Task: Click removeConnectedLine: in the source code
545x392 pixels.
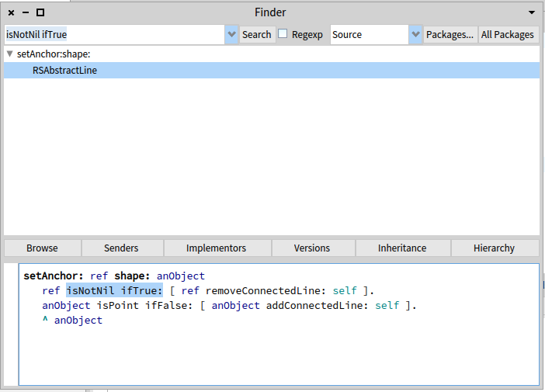Action: coord(266,290)
